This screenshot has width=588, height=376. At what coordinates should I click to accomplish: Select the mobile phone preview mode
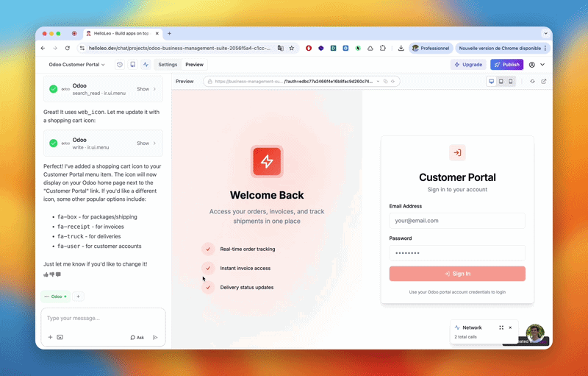[x=510, y=81]
